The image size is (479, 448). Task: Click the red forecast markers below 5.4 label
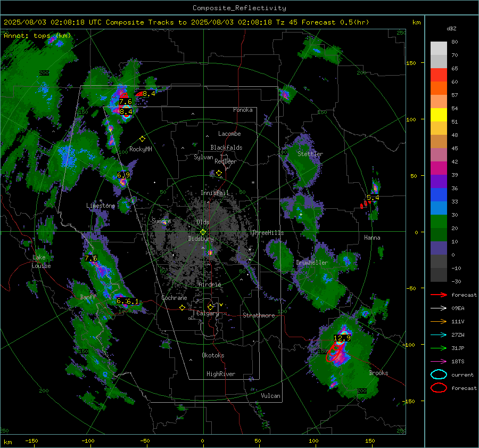tap(365, 204)
